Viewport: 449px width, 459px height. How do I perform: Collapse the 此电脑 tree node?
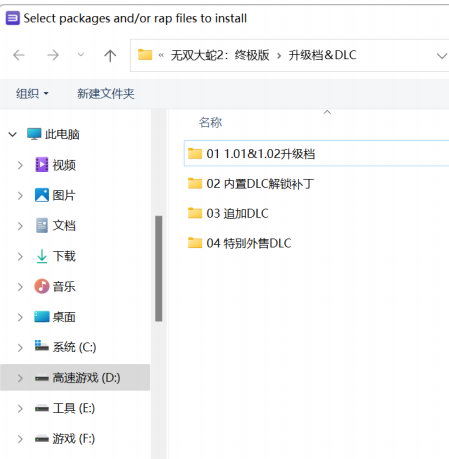(x=12, y=135)
